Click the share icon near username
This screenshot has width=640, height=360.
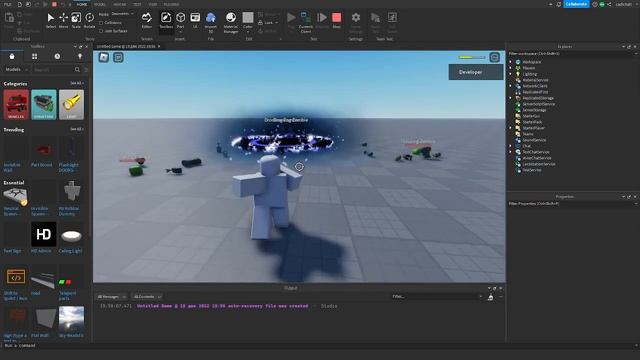click(609, 4)
